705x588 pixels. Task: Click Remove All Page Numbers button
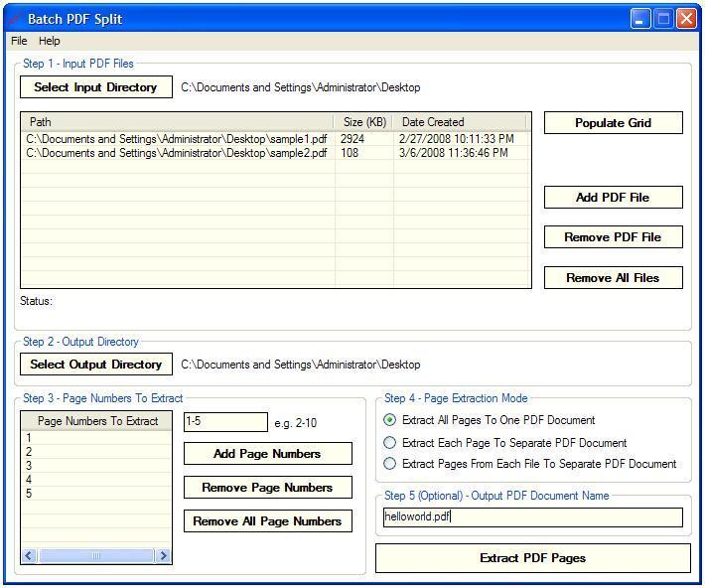coord(267,521)
